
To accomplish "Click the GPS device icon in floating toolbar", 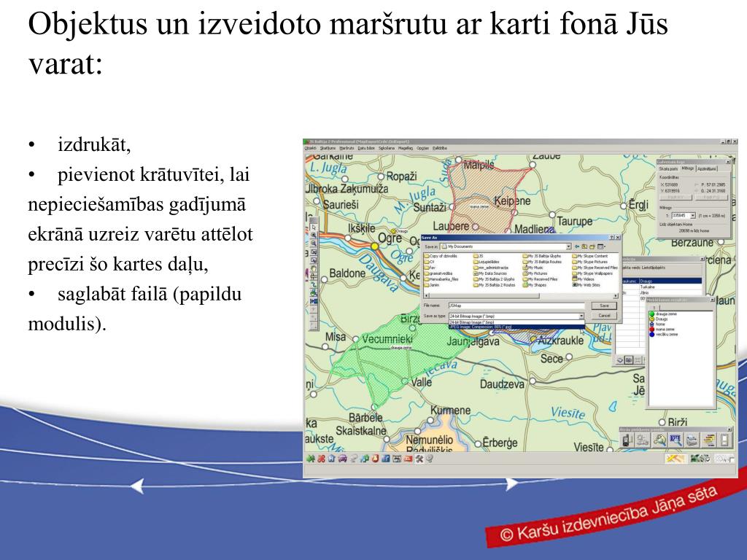I will click(x=626, y=440).
